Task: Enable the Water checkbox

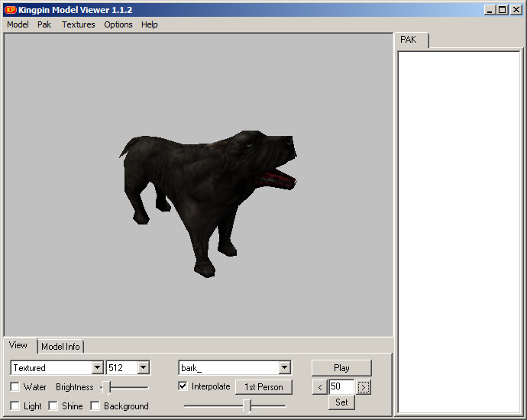Action: click(x=15, y=386)
